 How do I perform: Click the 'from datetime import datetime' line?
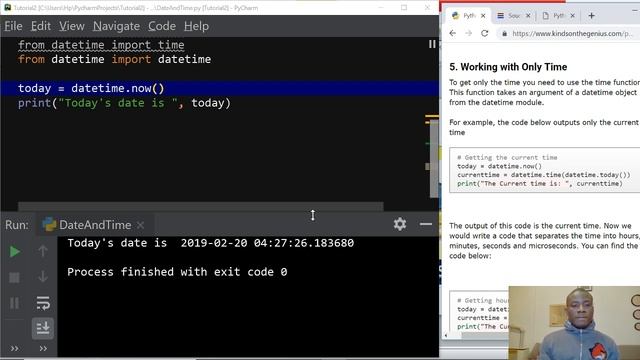click(115, 60)
